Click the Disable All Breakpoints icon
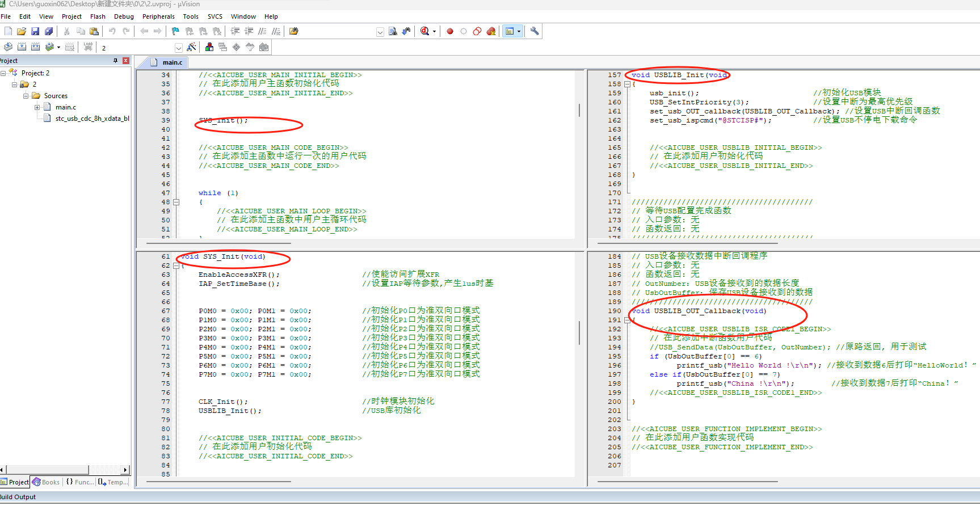 click(x=477, y=31)
